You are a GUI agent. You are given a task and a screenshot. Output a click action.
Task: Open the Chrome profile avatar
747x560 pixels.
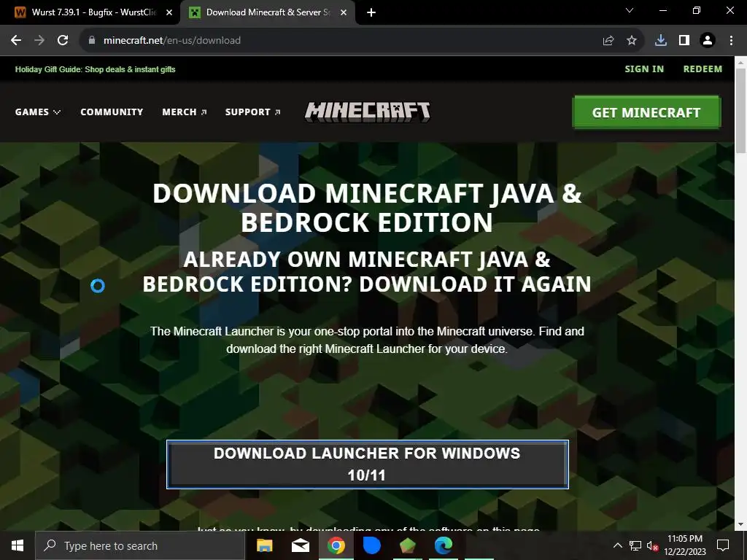(708, 41)
